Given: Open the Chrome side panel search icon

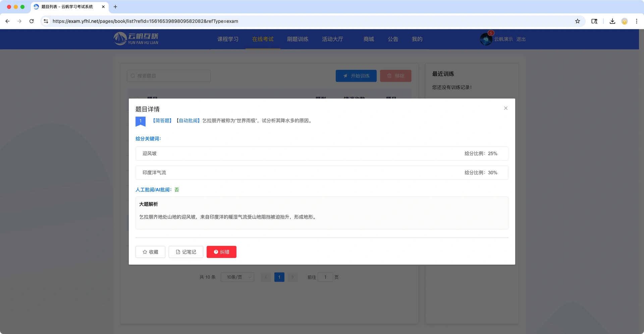Looking at the screenshot, I should pos(594,21).
